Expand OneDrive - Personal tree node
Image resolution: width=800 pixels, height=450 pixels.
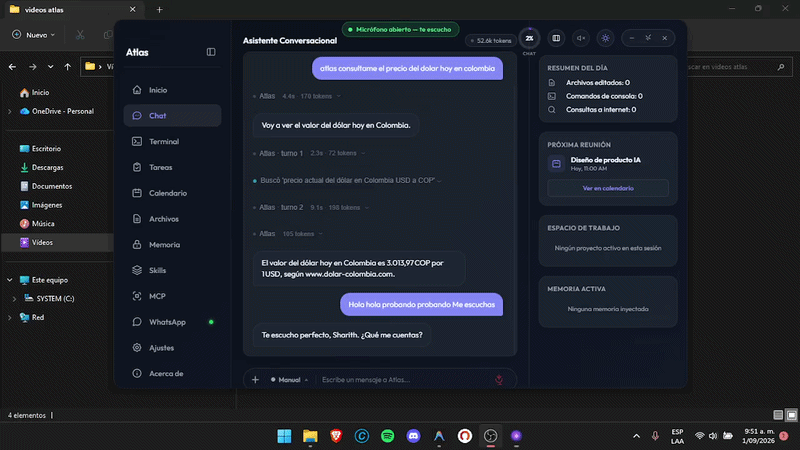tap(10, 111)
